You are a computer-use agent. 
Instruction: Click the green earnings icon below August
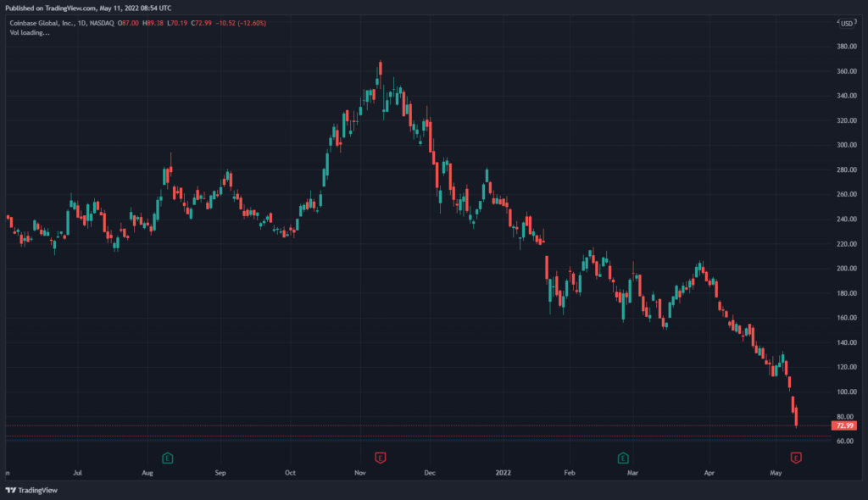167,458
